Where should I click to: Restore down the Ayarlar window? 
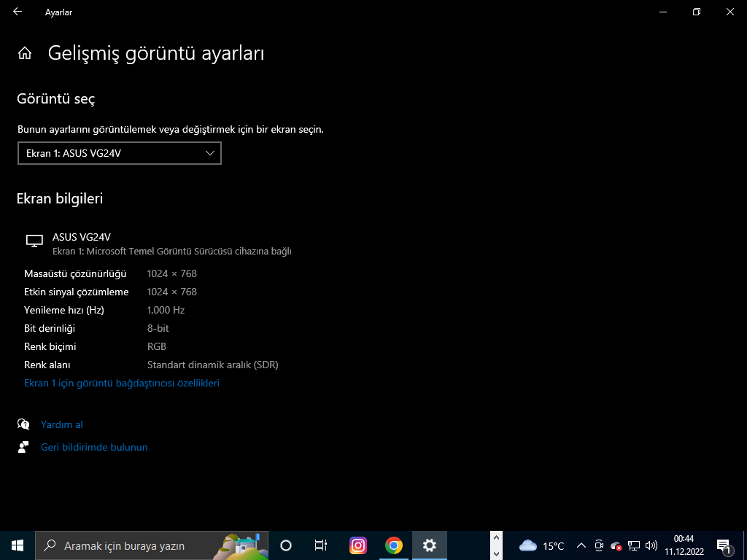(697, 12)
